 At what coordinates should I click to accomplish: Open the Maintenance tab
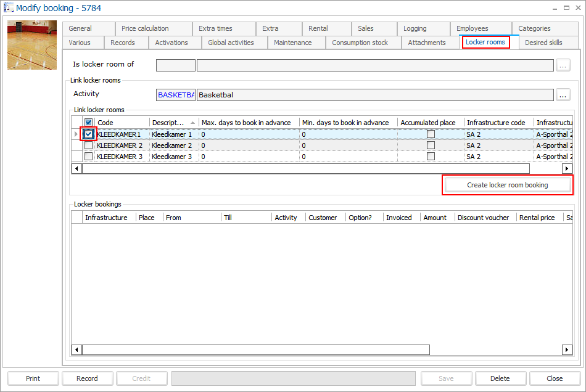click(292, 43)
